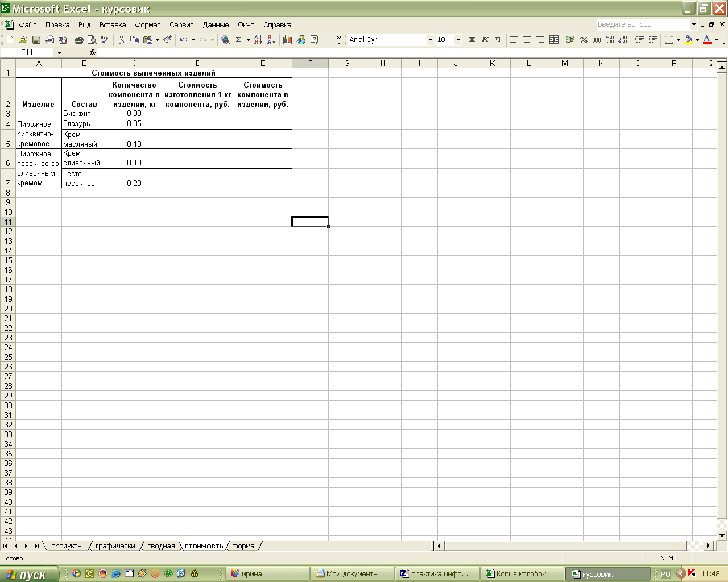Image resolution: width=728 pixels, height=582 pixels.
Task: Apply the thousands separator format
Action: click(x=597, y=40)
